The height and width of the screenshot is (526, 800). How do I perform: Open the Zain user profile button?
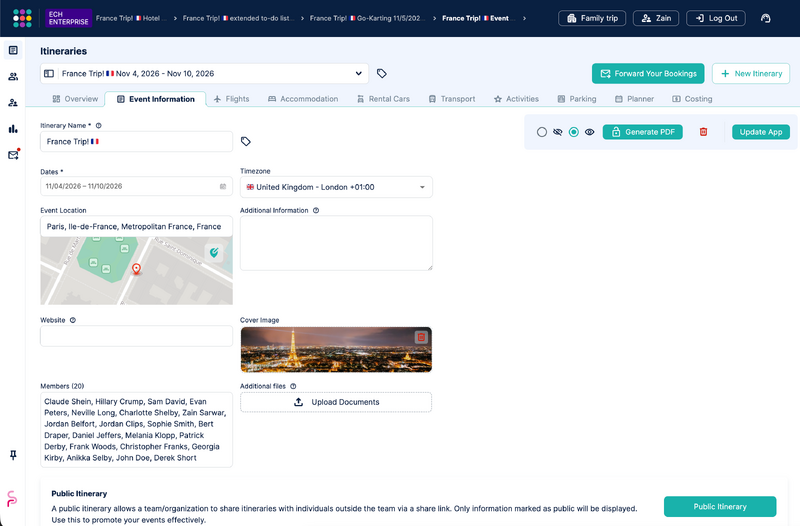pyautogui.click(x=656, y=18)
